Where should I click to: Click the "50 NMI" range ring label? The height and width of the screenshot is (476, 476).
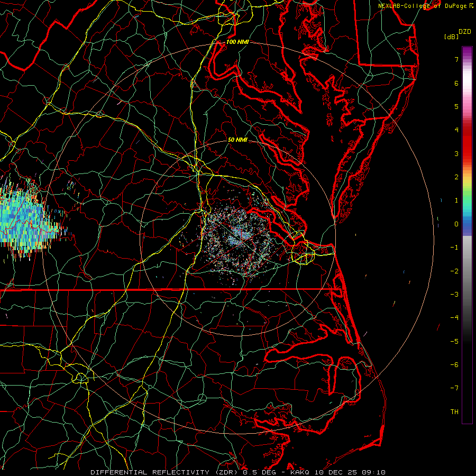point(237,140)
